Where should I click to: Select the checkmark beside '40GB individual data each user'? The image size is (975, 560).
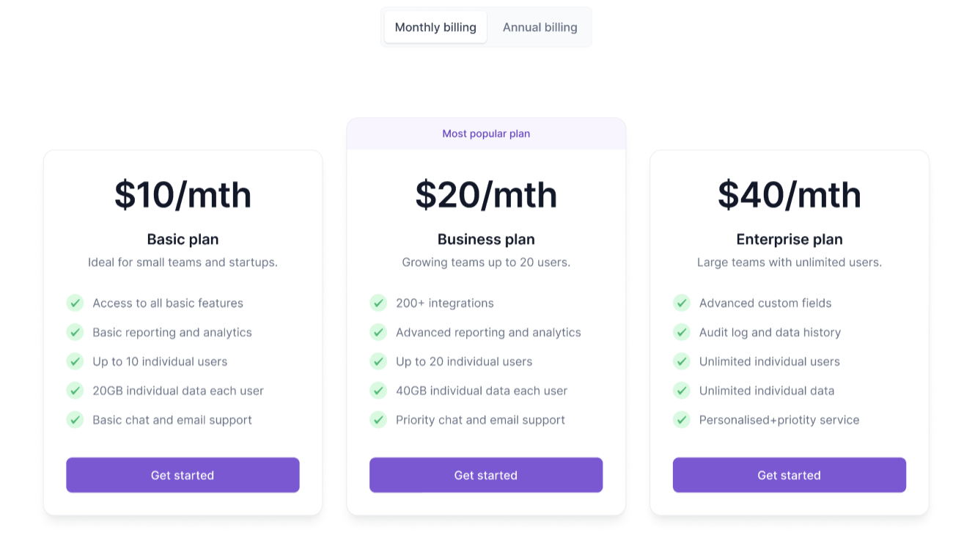378,391
